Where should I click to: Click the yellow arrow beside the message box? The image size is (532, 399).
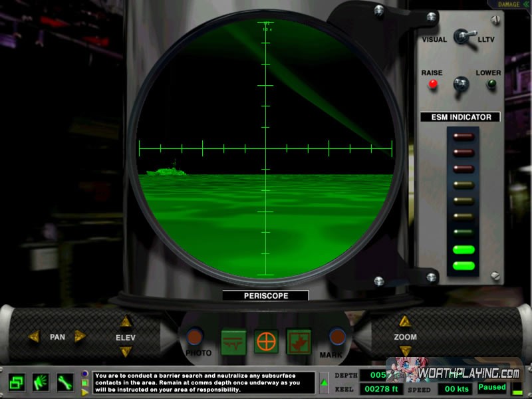84,392
